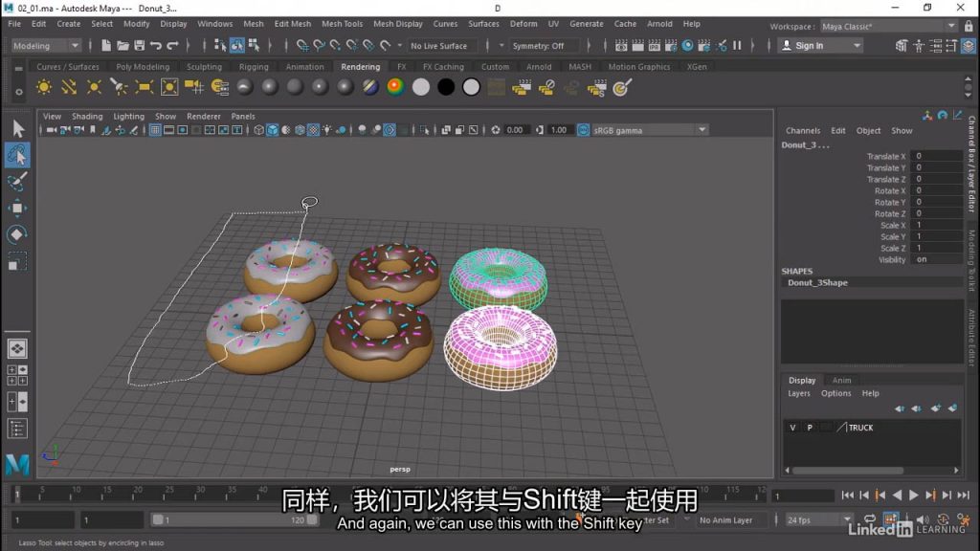
Task: Click the rainbow ramp shader shelf icon
Action: [395, 87]
